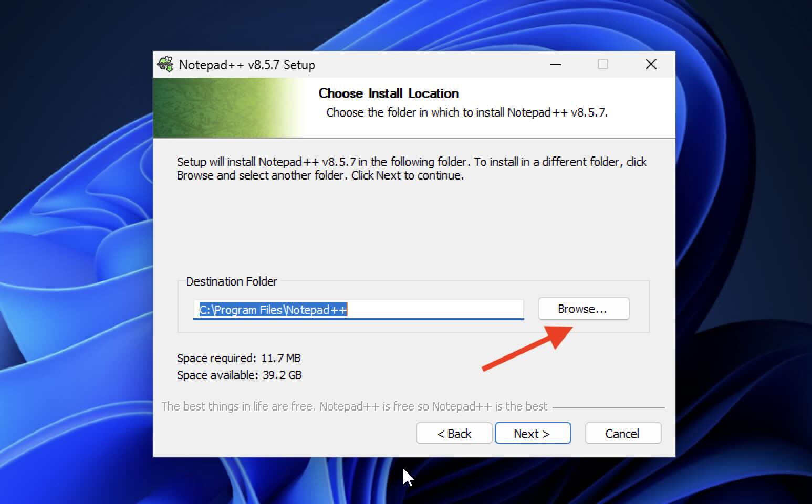The width and height of the screenshot is (812, 504).
Task: Close the setup wizard with the X
Action: click(x=651, y=64)
